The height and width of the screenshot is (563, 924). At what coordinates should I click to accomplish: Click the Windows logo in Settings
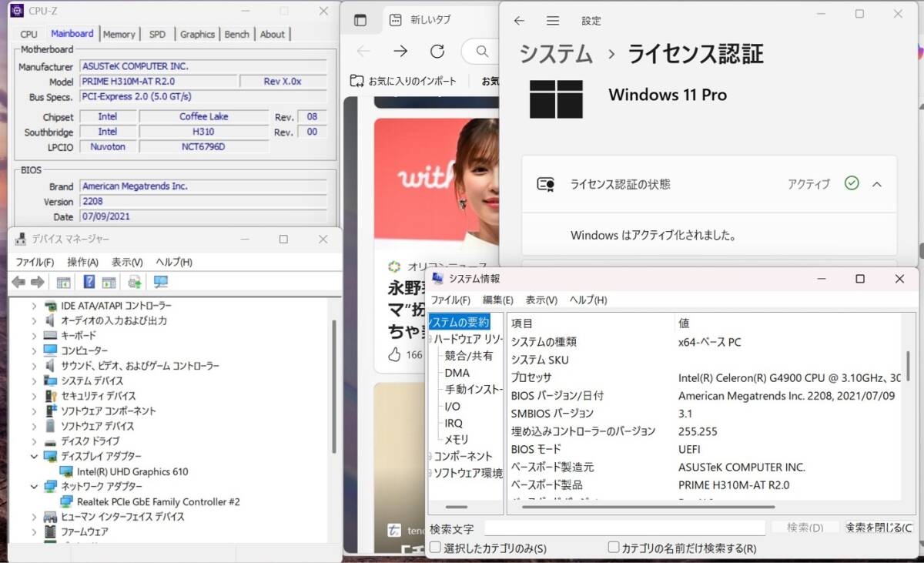pyautogui.click(x=557, y=99)
